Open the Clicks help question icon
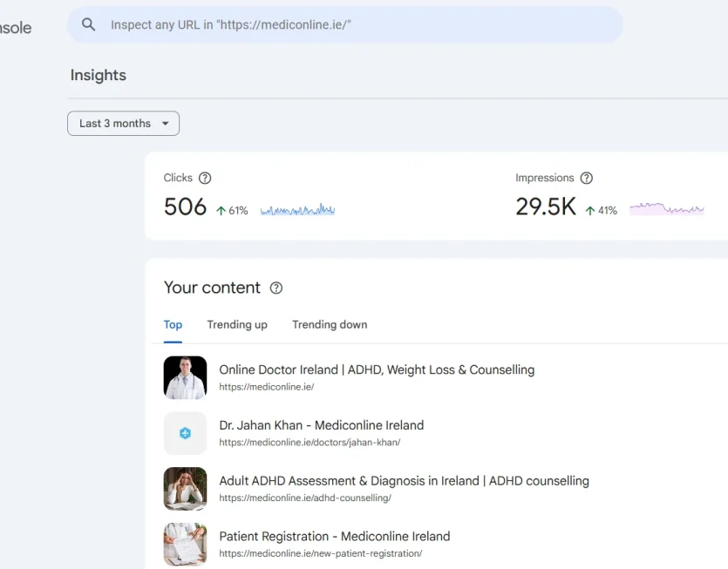This screenshot has width=728, height=569. [x=205, y=179]
